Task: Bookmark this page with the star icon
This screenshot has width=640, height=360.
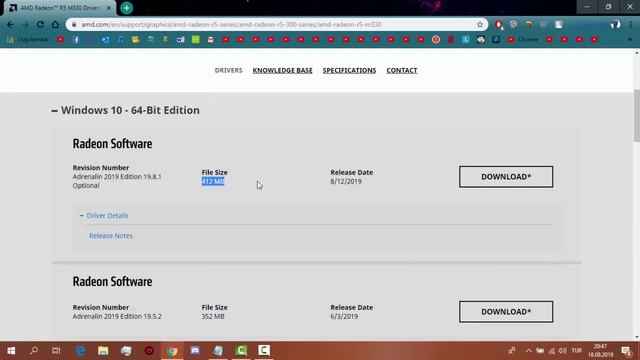Action: (480, 24)
